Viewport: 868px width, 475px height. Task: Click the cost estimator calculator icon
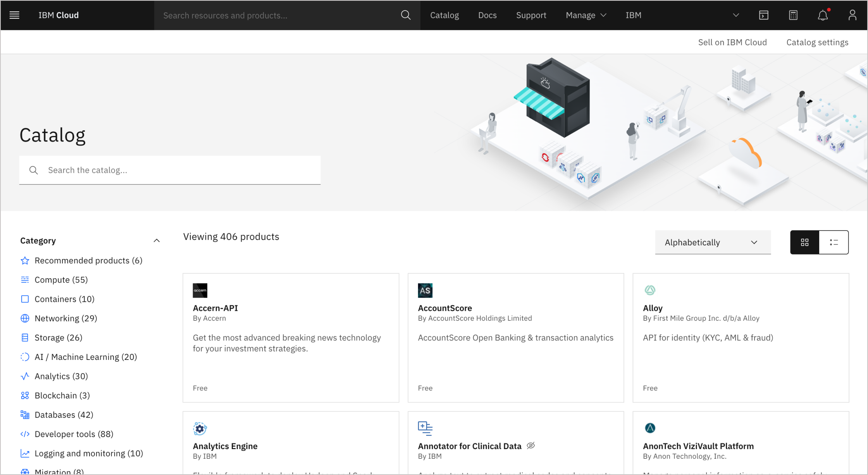click(793, 15)
